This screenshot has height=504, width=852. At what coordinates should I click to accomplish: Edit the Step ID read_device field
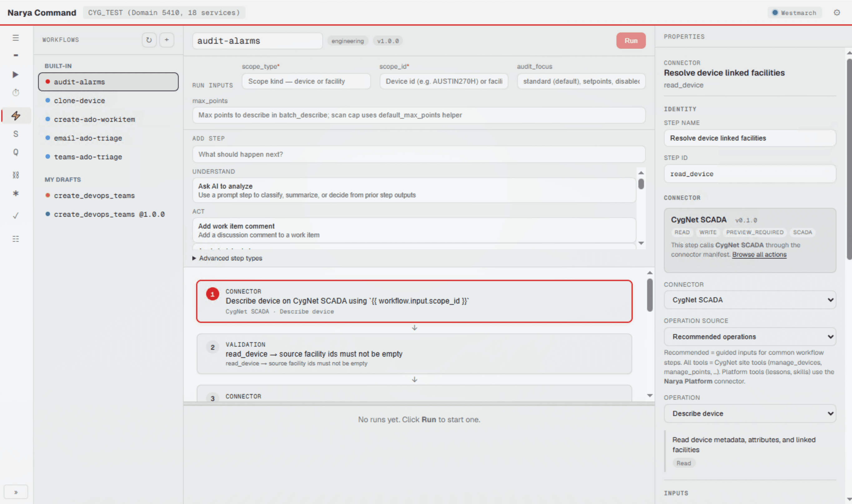[x=750, y=174]
